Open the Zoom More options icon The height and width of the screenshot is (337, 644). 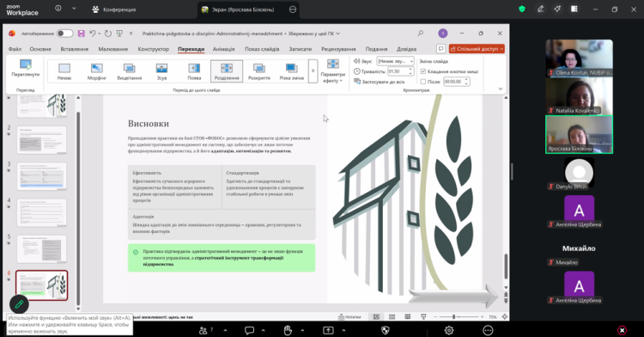[488, 330]
